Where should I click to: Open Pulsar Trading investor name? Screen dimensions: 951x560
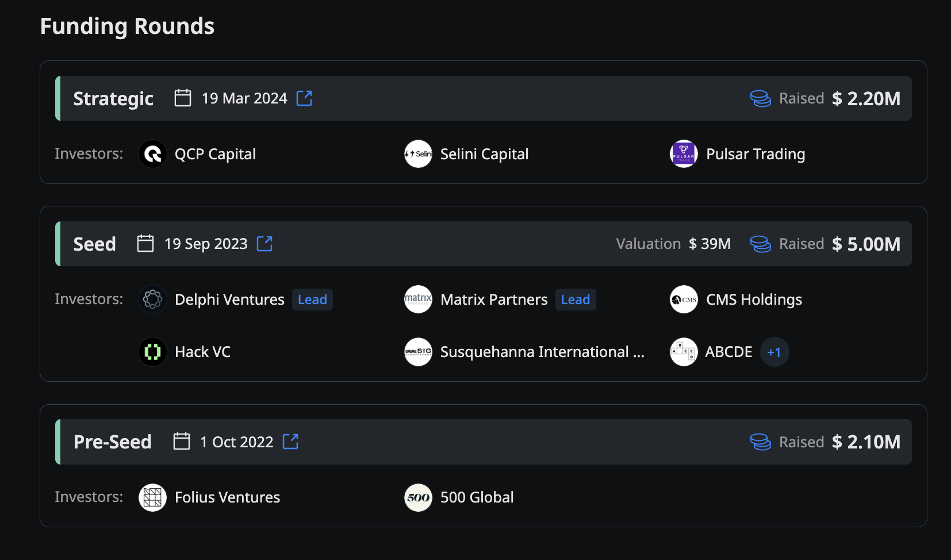click(x=756, y=154)
